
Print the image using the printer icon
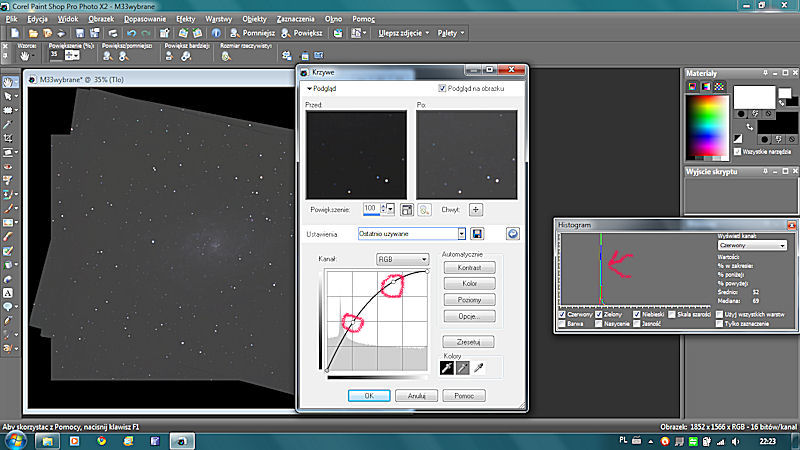point(113,33)
